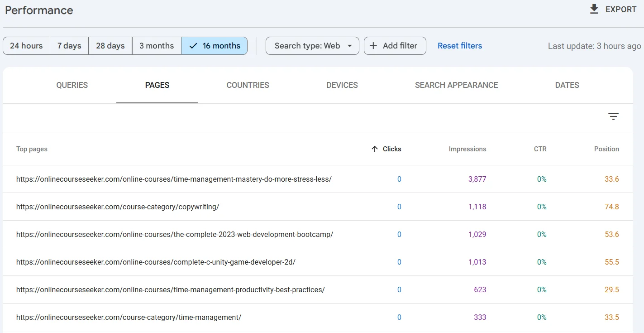
Task: Select the 7 days date range
Action: coord(69,46)
